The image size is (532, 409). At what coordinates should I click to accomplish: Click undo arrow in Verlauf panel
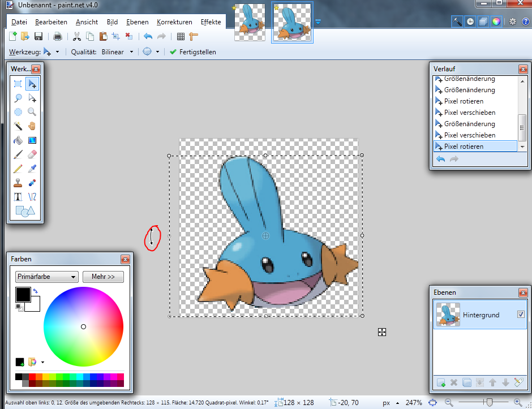(440, 159)
